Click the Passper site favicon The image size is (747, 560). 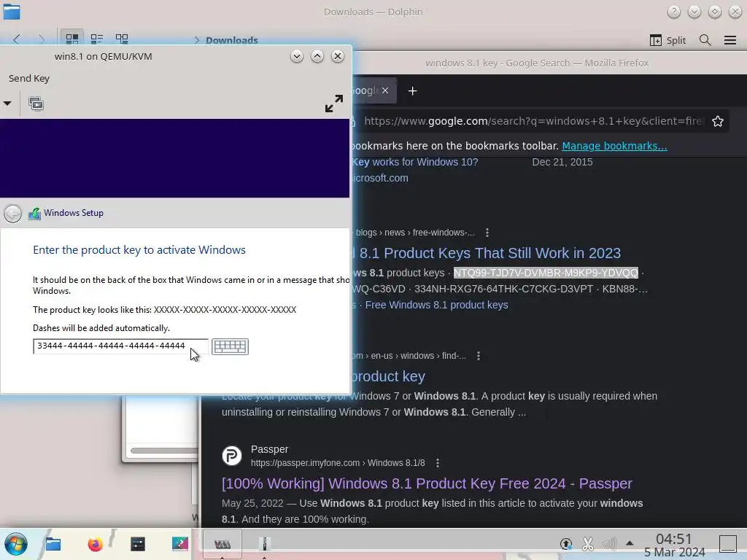pos(232,456)
